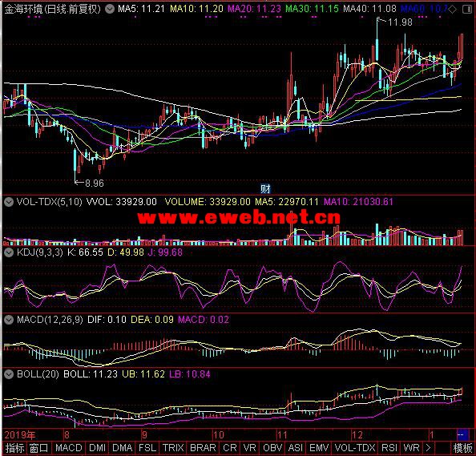
Task: Open the VOL-TDX panel dropdown arrow
Action: [9, 202]
